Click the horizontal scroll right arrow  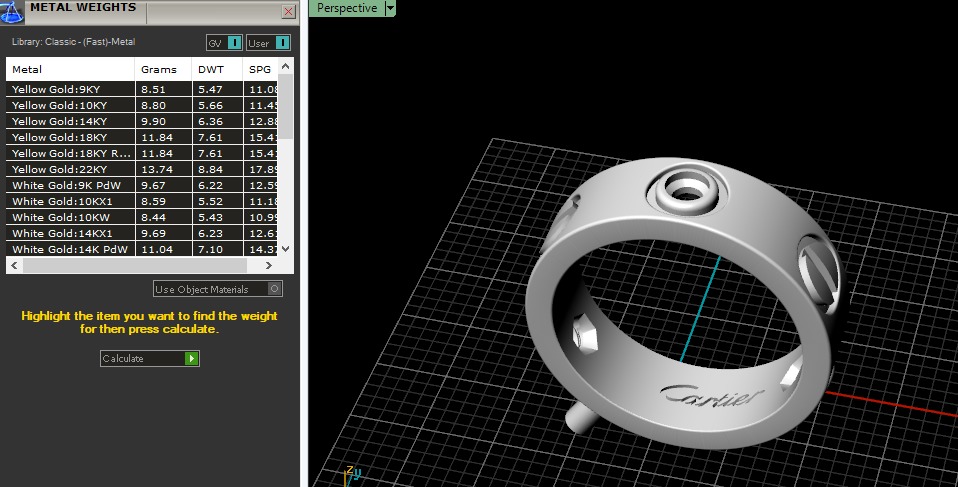pos(268,265)
